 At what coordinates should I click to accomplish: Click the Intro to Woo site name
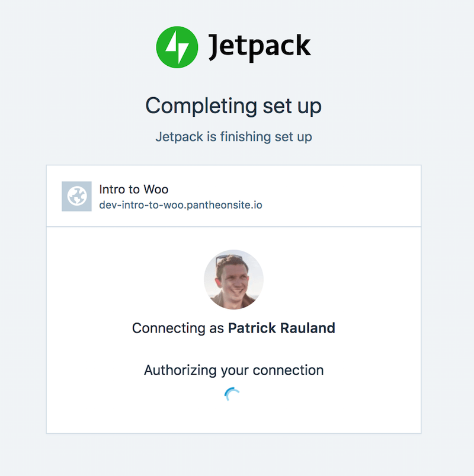point(134,189)
